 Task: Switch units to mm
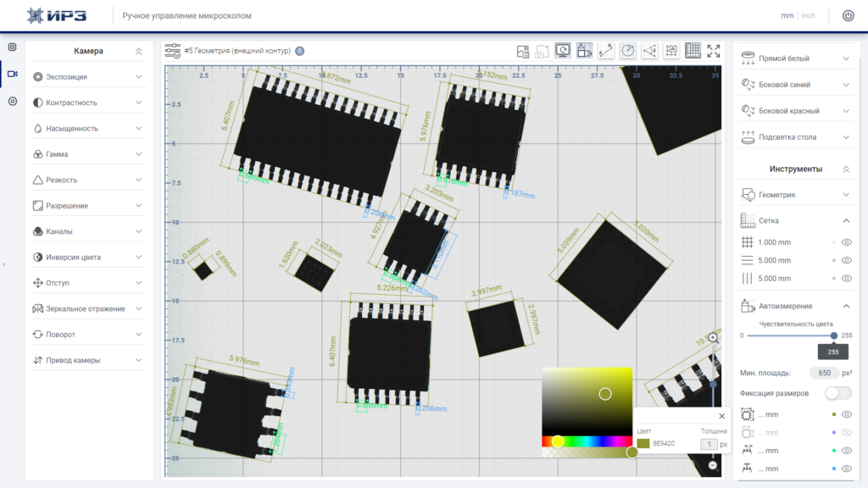pyautogui.click(x=787, y=15)
